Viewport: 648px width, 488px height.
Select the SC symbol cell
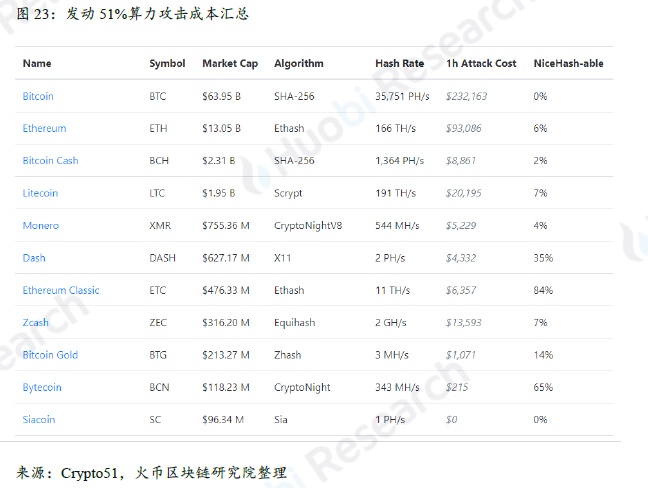click(x=155, y=419)
